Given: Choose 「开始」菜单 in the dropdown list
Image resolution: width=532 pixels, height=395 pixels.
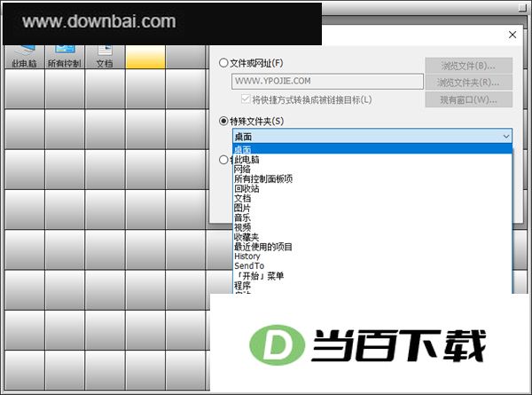Looking at the screenshot, I should (x=372, y=275).
